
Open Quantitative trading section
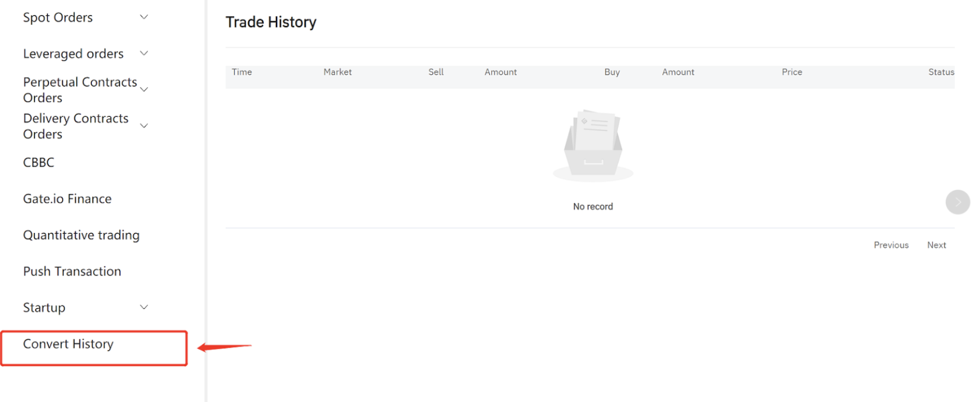coord(81,235)
